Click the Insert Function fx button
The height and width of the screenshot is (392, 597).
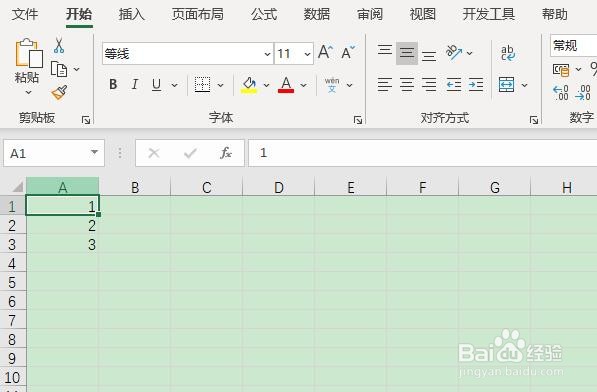click(226, 153)
